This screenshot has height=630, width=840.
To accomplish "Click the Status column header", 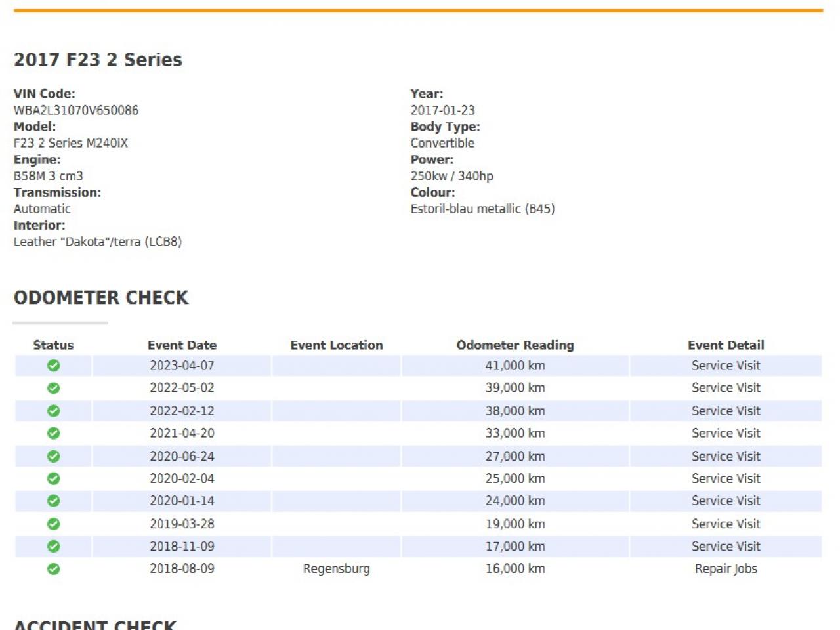I will tap(53, 345).
